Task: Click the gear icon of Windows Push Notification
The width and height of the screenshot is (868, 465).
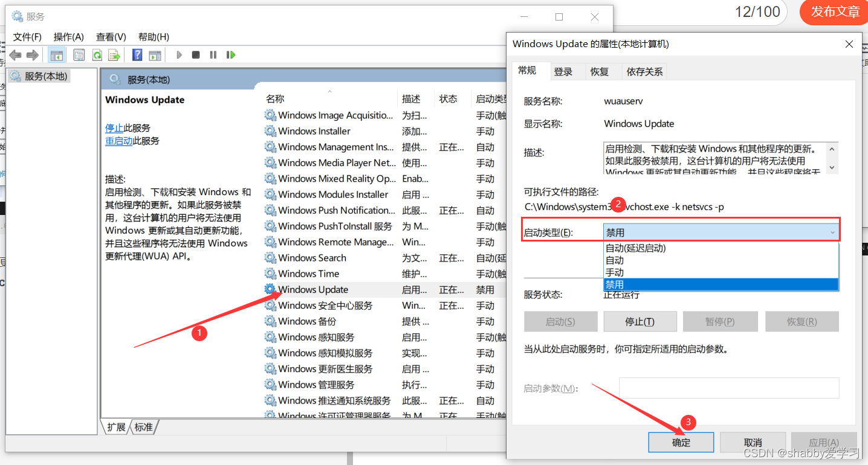Action: click(270, 210)
